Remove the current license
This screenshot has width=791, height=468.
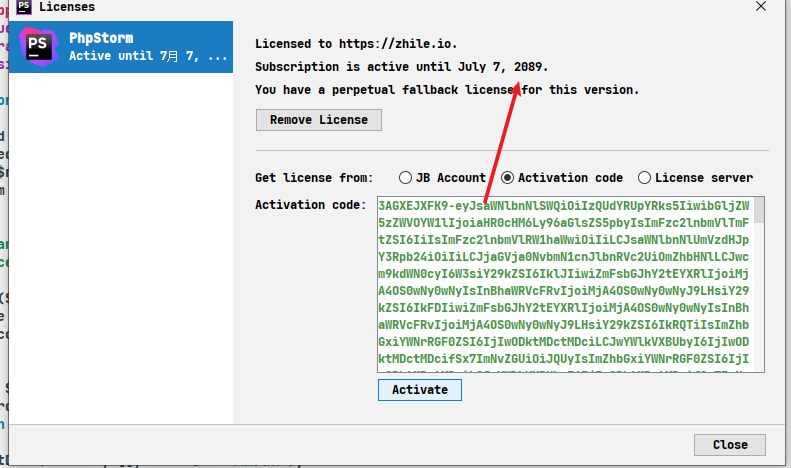(x=318, y=120)
